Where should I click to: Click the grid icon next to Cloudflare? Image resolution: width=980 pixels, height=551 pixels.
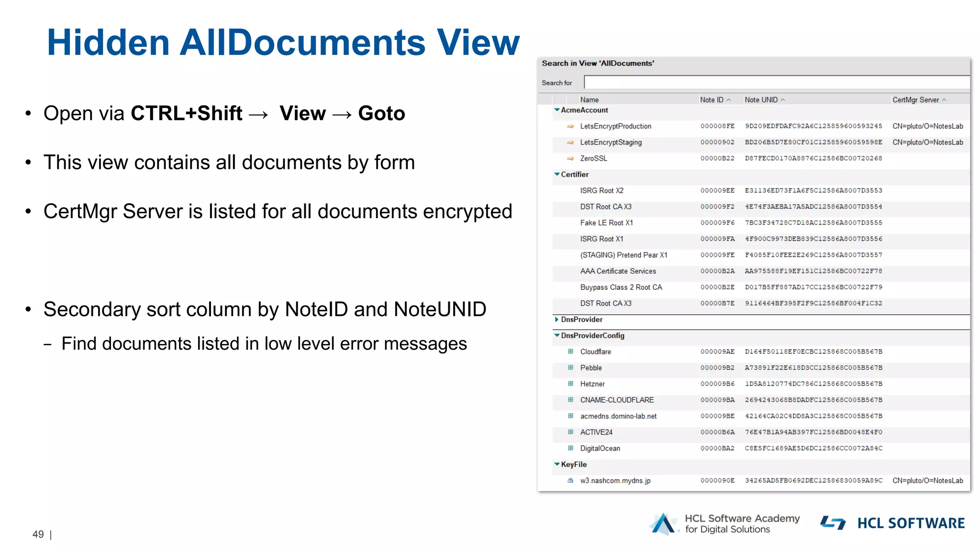pyautogui.click(x=570, y=352)
